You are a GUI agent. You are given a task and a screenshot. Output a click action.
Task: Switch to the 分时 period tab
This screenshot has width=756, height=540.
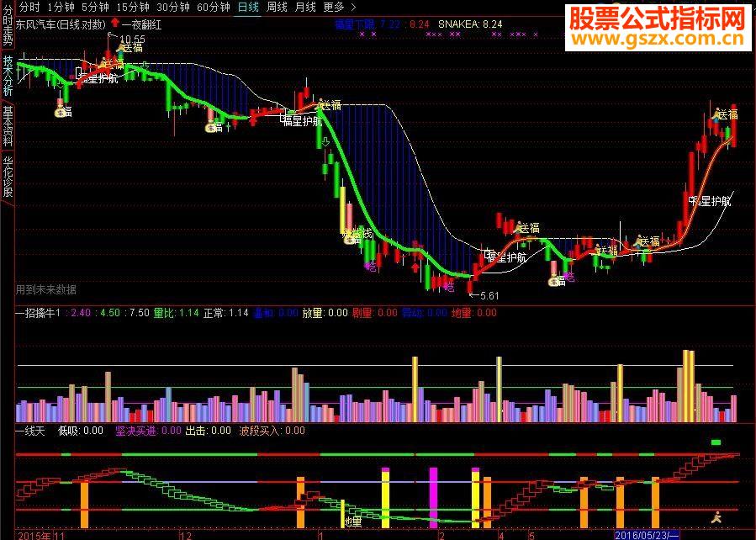click(29, 8)
